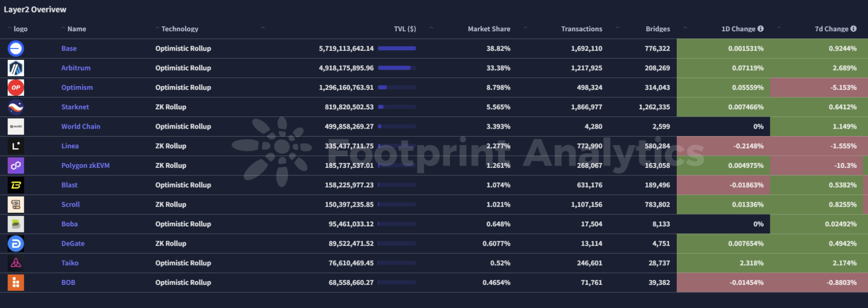
Task: Sort by the Bridges column header
Action: [658, 29]
